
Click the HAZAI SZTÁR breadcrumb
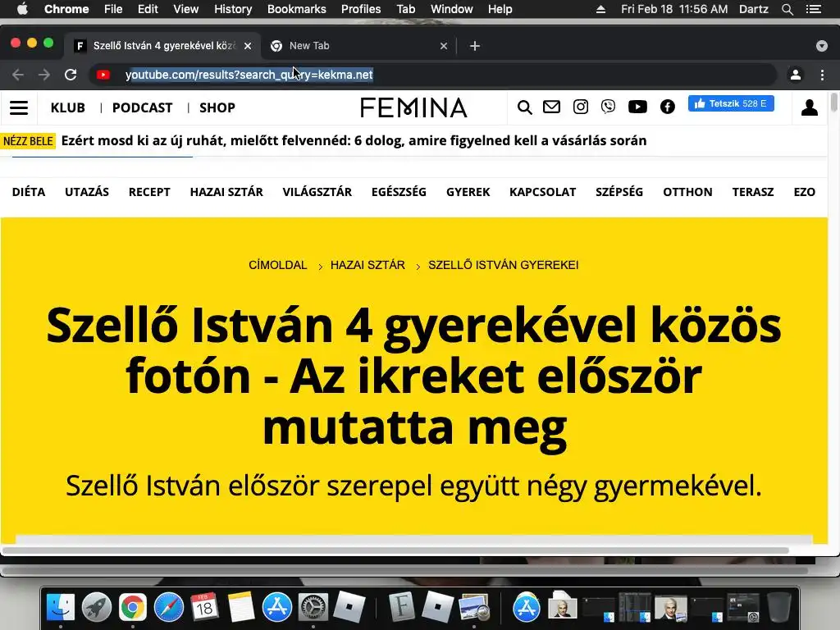(367, 265)
